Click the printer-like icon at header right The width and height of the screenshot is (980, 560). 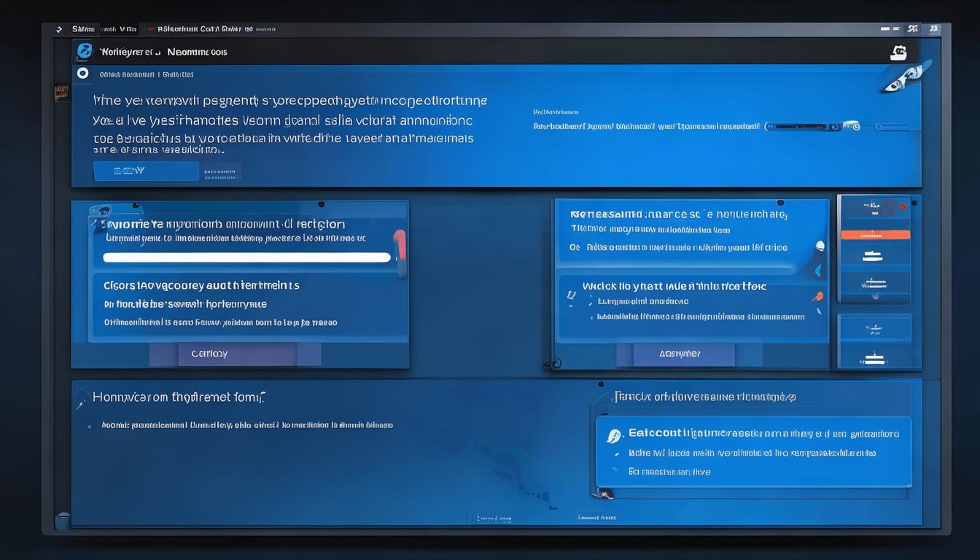[898, 52]
